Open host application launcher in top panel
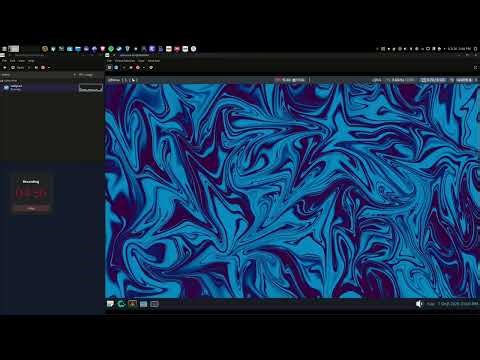The image size is (480, 360). (x=4, y=49)
